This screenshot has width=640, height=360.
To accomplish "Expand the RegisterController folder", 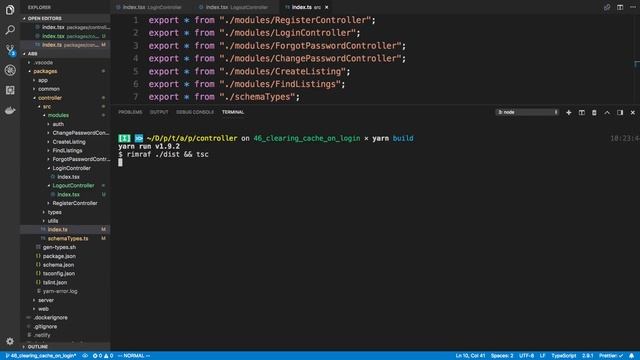I will 75,203.
